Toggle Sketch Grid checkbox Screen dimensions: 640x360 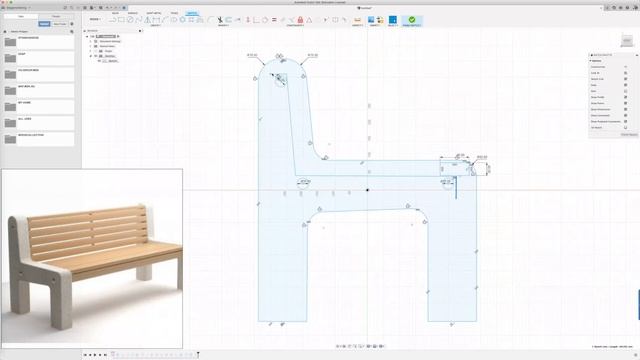[625, 79]
